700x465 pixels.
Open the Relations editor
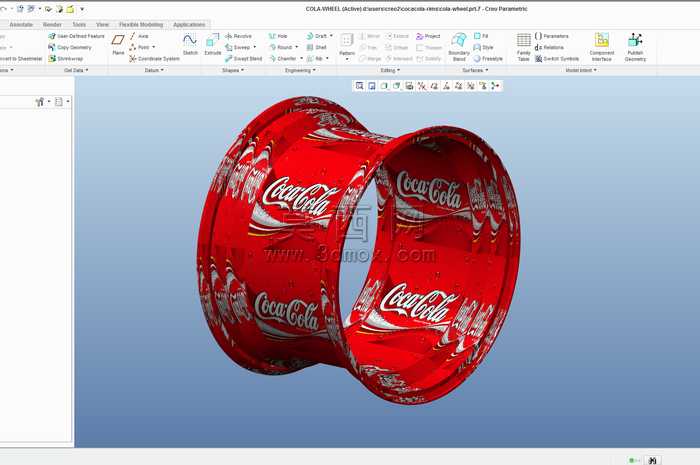(549, 47)
